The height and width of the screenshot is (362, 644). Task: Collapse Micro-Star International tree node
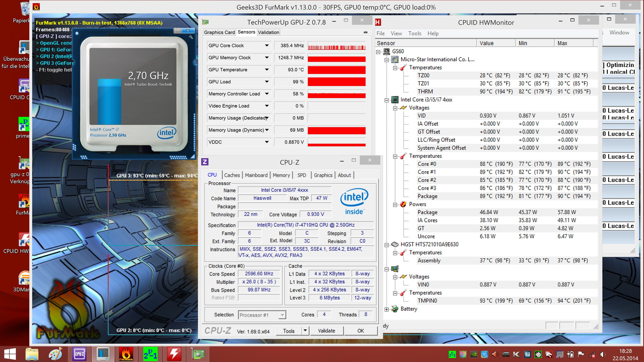pyautogui.click(x=387, y=60)
